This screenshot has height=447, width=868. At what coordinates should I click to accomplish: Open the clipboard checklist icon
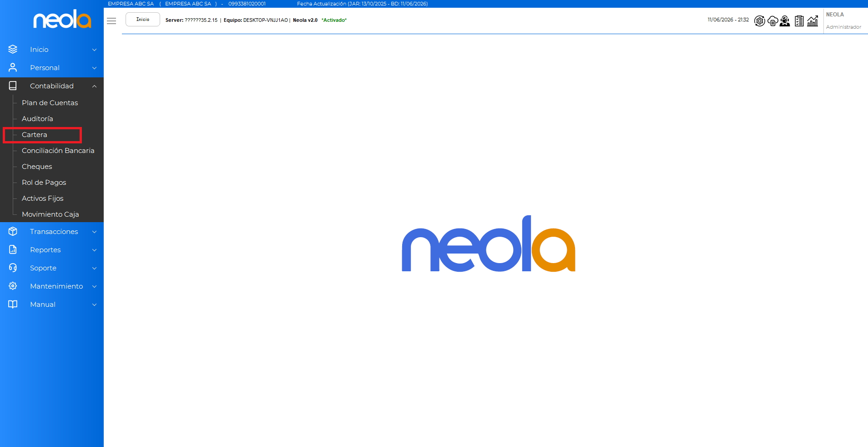click(x=799, y=21)
